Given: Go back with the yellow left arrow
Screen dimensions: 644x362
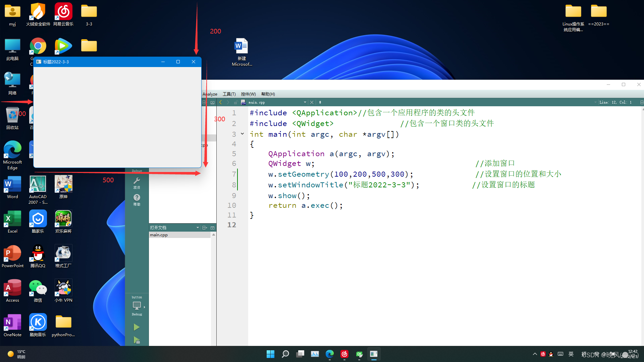Looking at the screenshot, I should (x=220, y=102).
